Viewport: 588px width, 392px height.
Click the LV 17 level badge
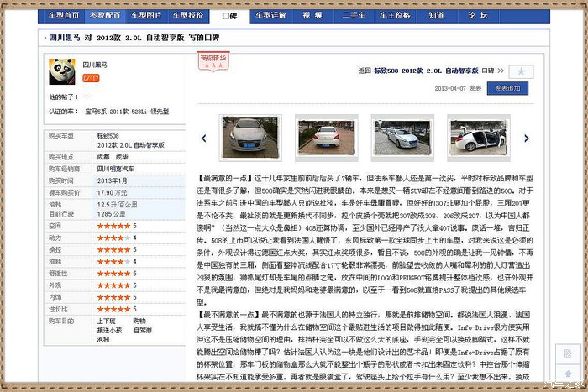(x=91, y=78)
